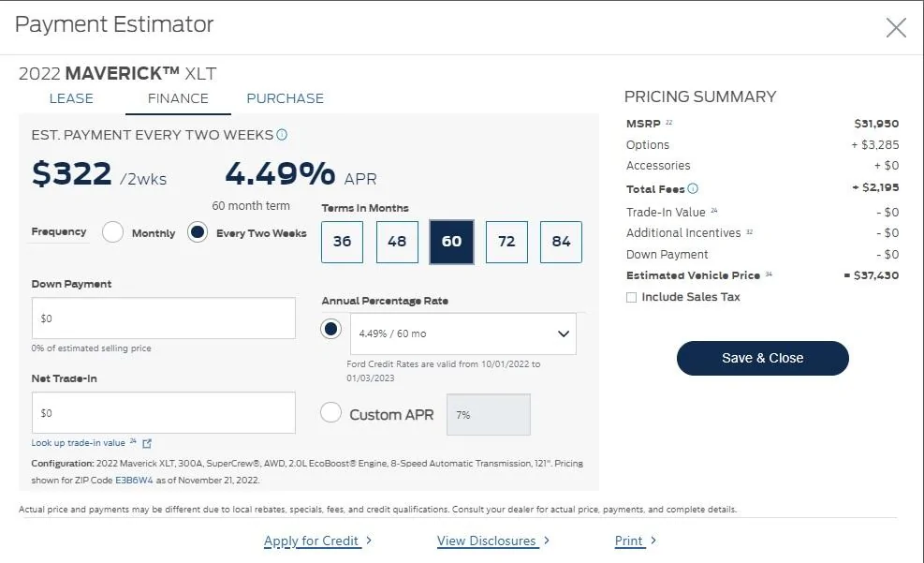Open Total Fees info icon
Image resolution: width=924 pixels, height=563 pixels.
[693, 188]
